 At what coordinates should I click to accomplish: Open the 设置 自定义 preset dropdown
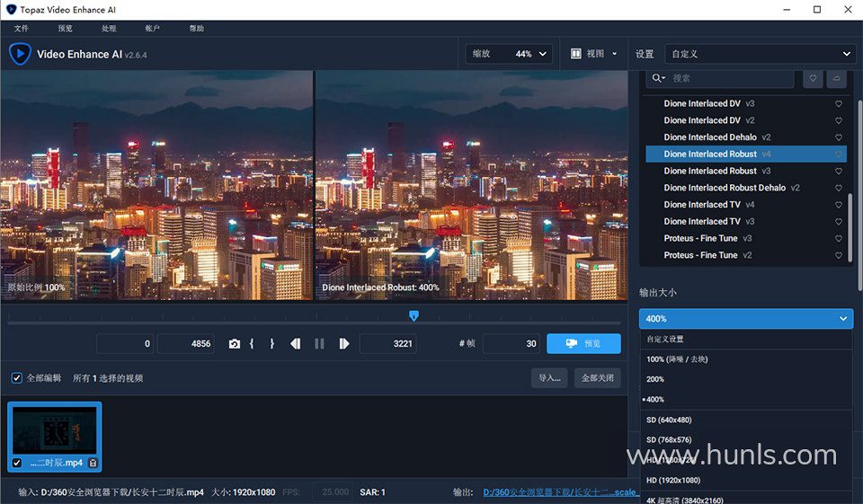[x=760, y=54]
